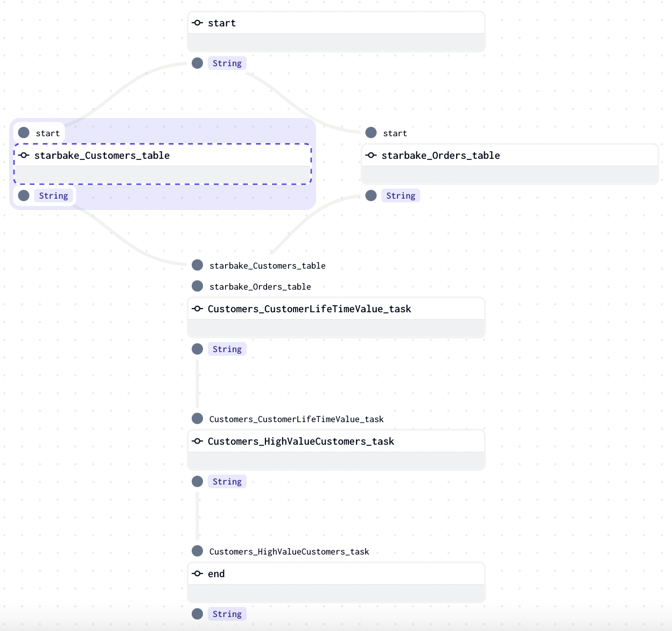672x631 pixels.
Task: Click the Customers_HighValueCustomers_task node icon
Action: point(198,441)
